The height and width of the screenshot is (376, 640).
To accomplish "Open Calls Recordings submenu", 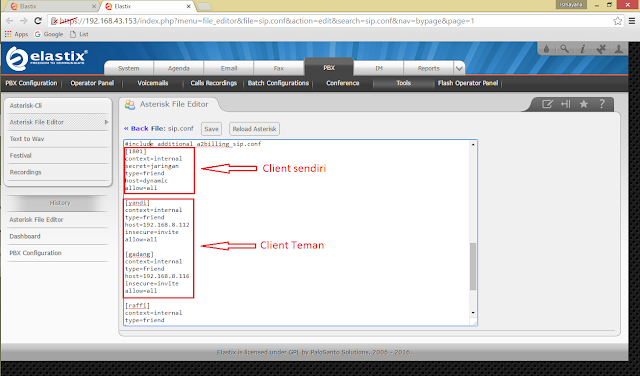I will point(213,83).
